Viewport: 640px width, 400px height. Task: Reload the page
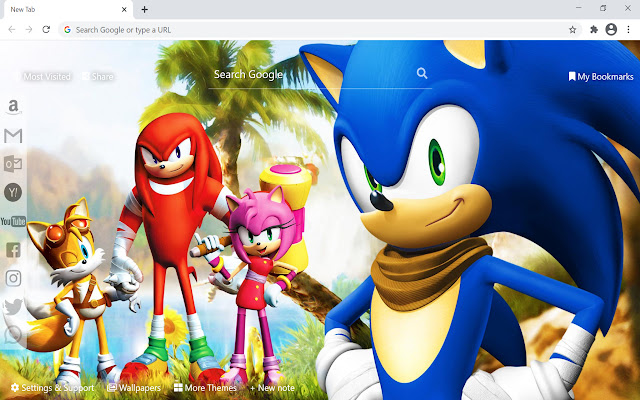(46, 29)
